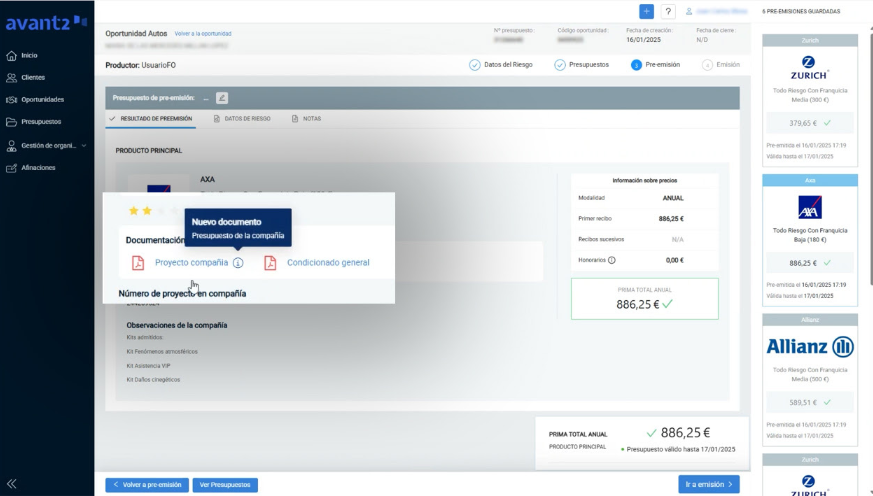This screenshot has width=873, height=496.
Task: Go to the Datos del Riesgo step
Action: [501, 65]
